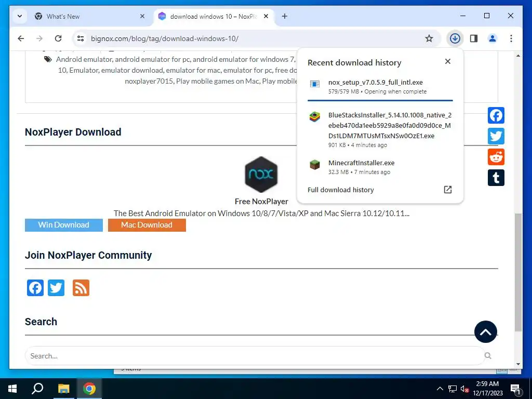Viewport: 532px width, 399px height.
Task: Click the noxplayer7015 tag link
Action: (x=149, y=81)
